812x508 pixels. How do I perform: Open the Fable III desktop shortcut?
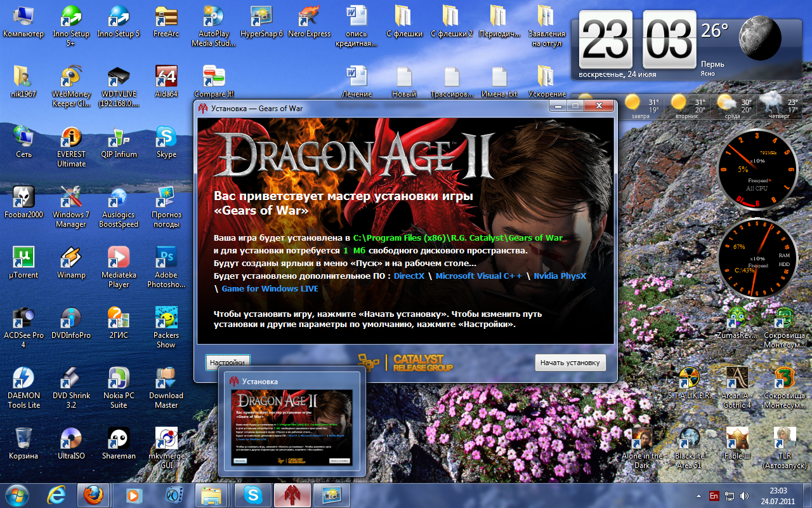737,443
